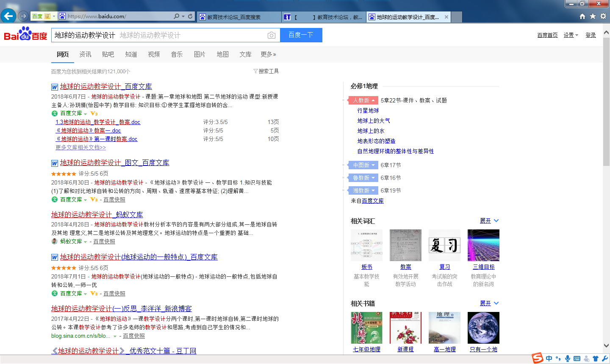This screenshot has height=364, width=610.
Task: Expand 相关词汇 with 展开
Action: pos(489,221)
